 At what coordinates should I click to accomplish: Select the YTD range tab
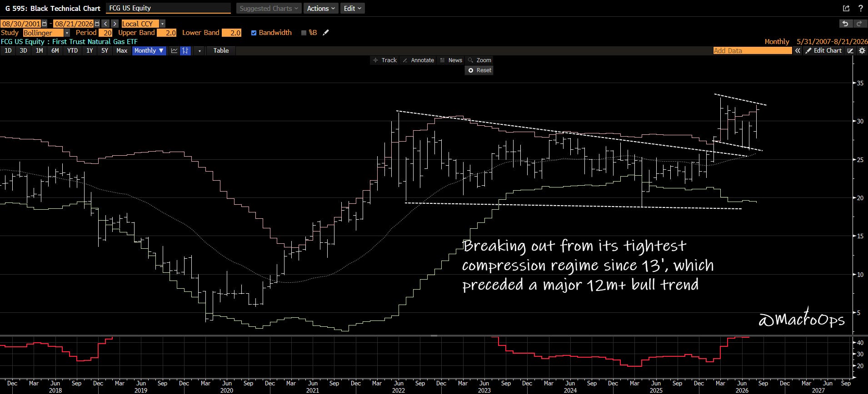[72, 51]
